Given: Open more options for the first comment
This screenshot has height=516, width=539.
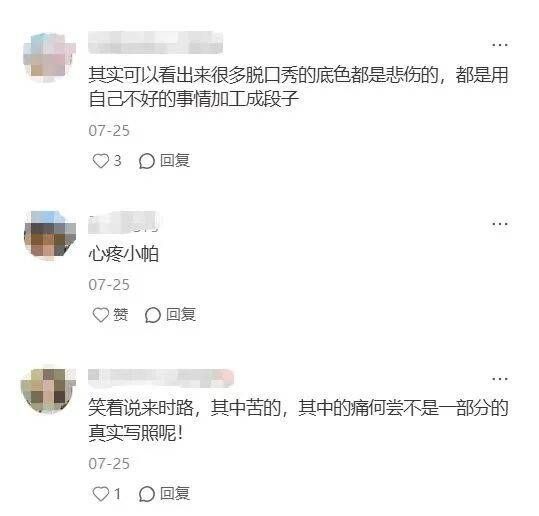Looking at the screenshot, I should click(500, 45).
